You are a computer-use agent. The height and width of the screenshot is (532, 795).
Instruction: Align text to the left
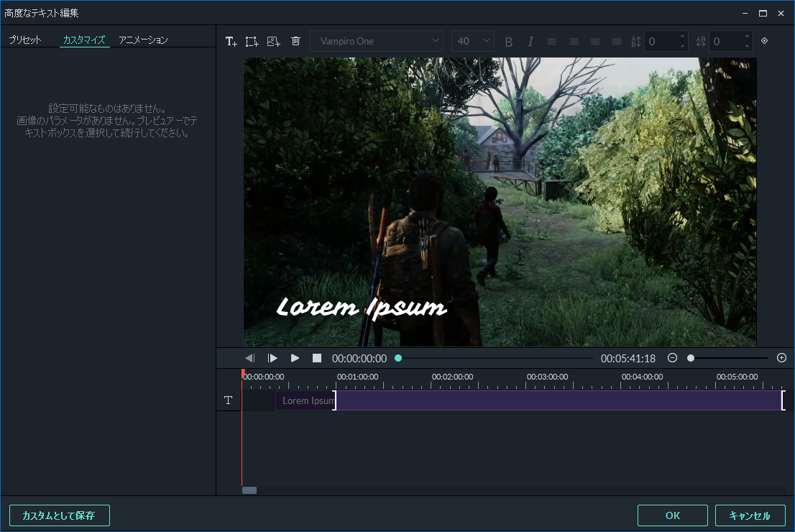[x=552, y=42]
